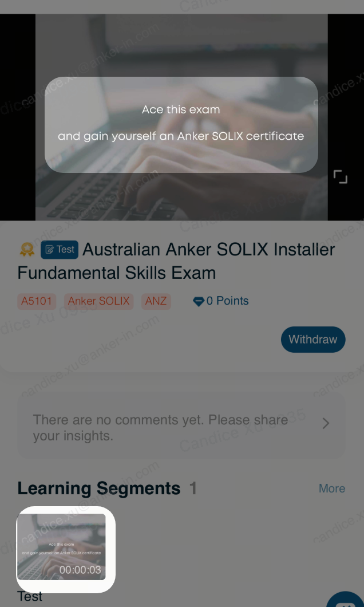Tap the video player preview area
The width and height of the screenshot is (364, 607).
[181, 117]
